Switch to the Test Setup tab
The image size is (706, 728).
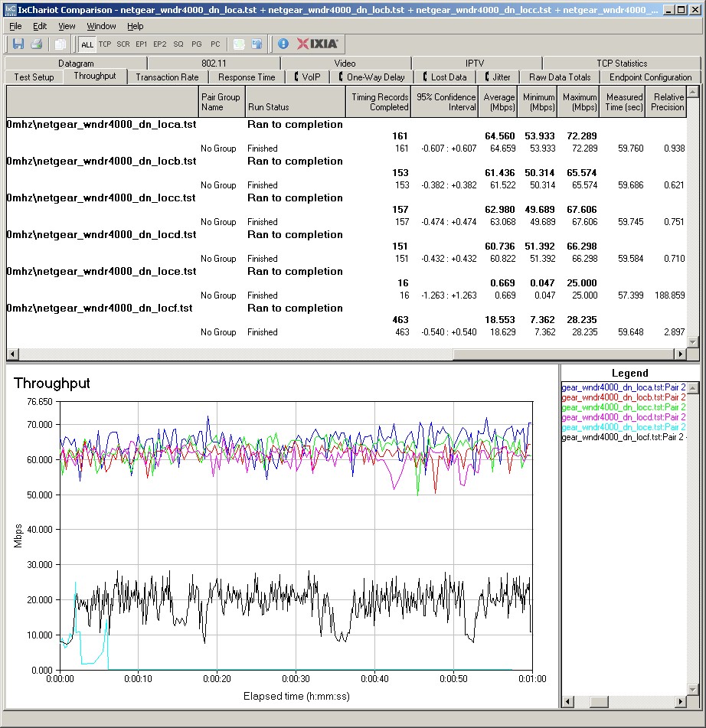34,77
